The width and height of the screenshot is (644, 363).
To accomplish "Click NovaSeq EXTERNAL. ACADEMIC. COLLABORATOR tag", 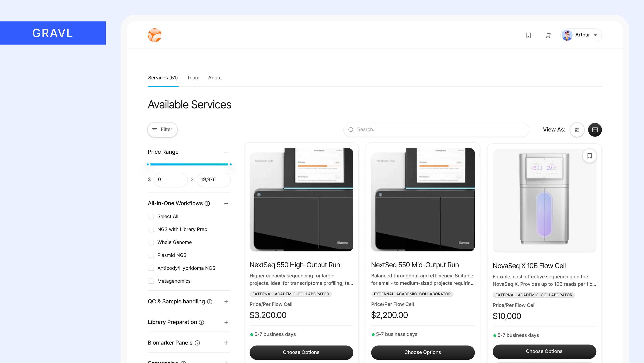I will pos(534,295).
